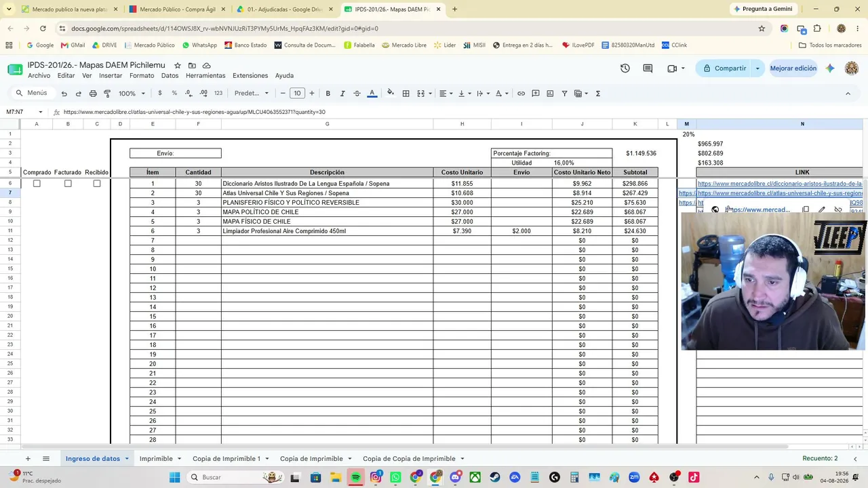Merge the selected cells
868x488 pixels.
coord(420,94)
